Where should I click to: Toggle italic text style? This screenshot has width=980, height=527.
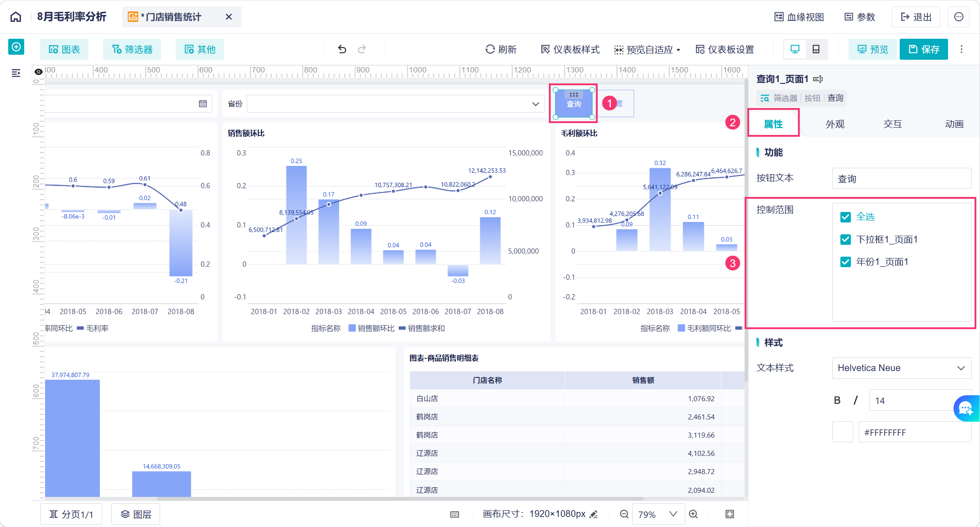[856, 400]
